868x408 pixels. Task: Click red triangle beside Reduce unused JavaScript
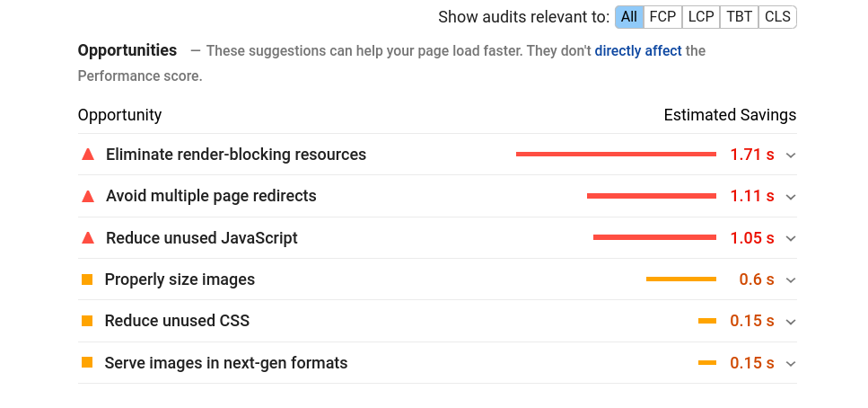click(88, 238)
